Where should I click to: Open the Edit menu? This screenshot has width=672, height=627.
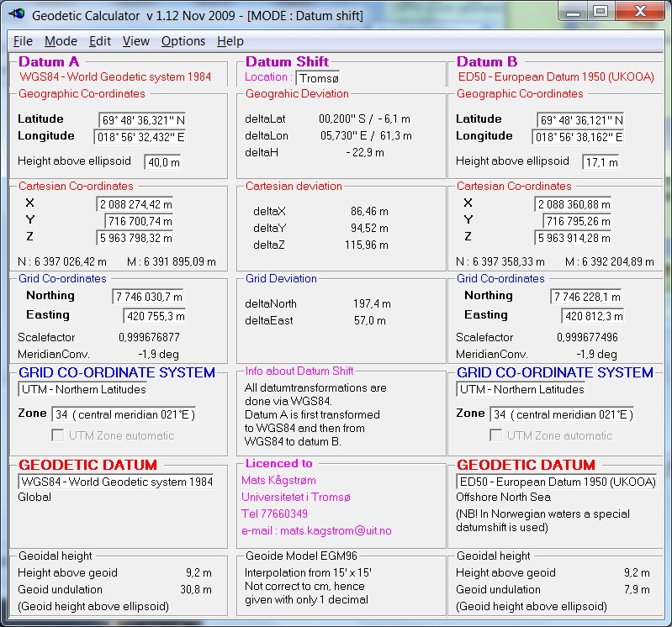[x=100, y=41]
